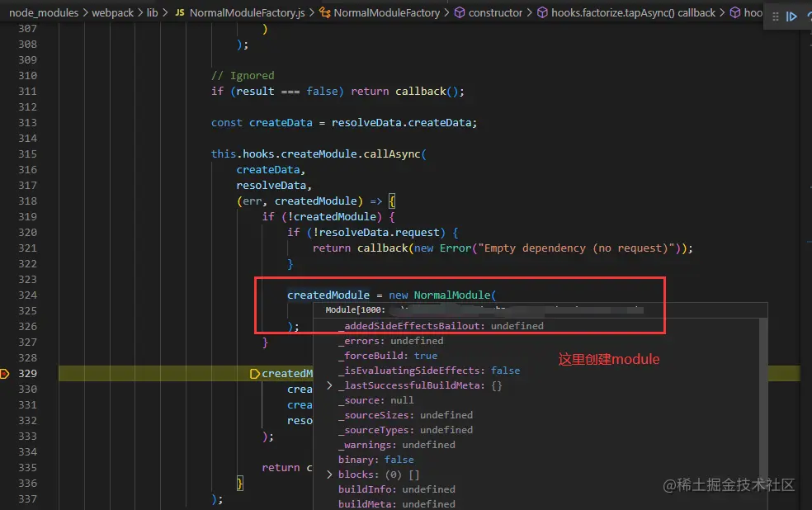Click createdModule assignment on line 324
This screenshot has width=812, height=510.
(x=328, y=295)
